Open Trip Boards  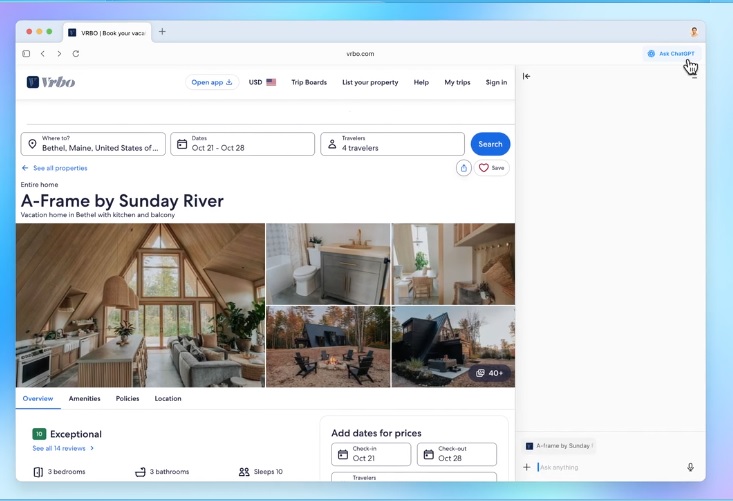pos(309,82)
